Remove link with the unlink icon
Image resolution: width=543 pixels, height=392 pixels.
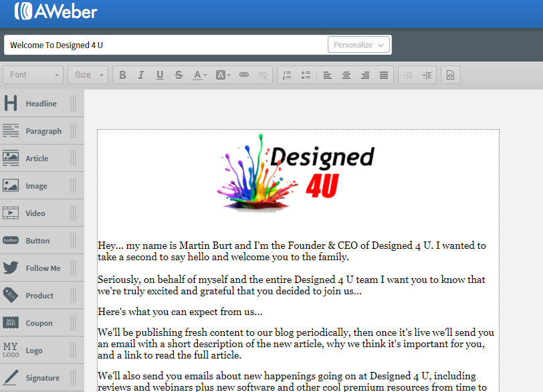[263, 75]
